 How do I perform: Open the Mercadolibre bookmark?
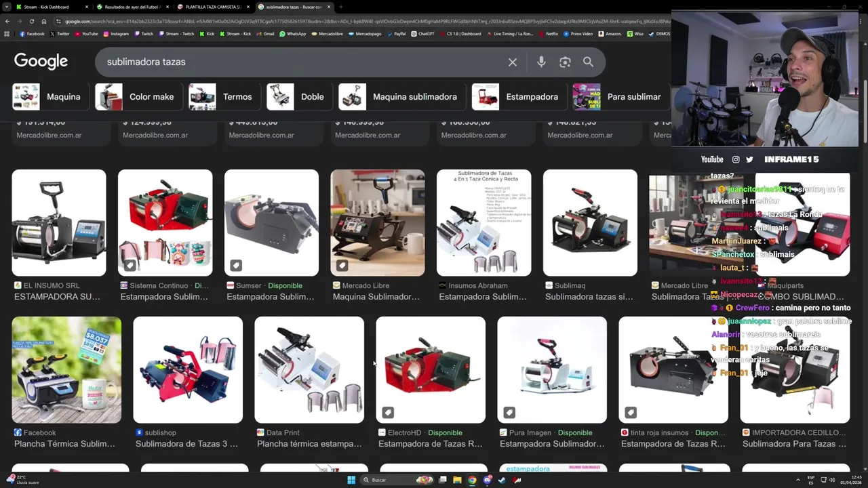[x=327, y=33]
